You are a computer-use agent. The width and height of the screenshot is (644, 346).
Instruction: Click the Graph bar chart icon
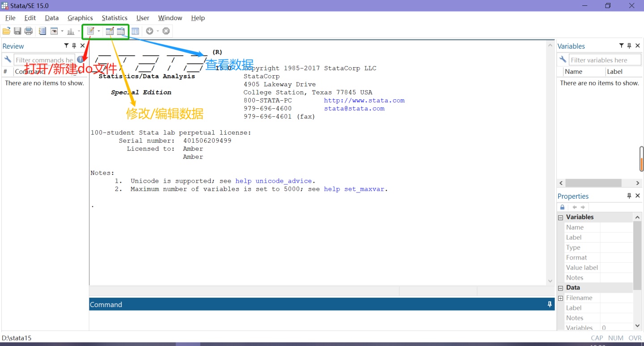(71, 31)
